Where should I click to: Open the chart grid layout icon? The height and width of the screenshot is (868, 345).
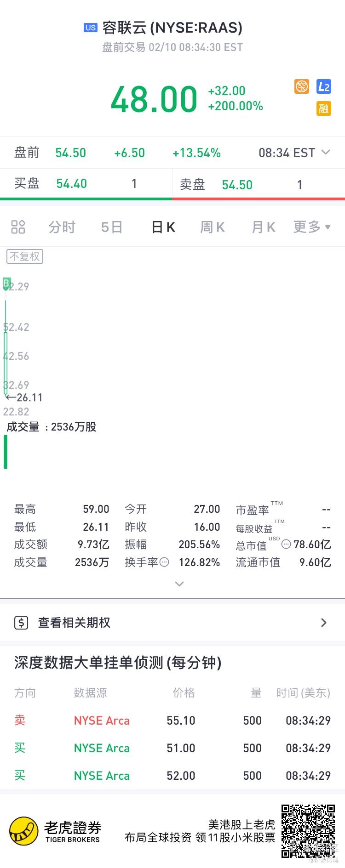[x=18, y=227]
